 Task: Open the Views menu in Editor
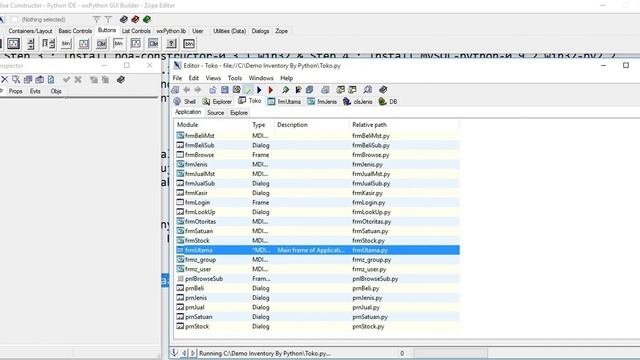pyautogui.click(x=213, y=78)
